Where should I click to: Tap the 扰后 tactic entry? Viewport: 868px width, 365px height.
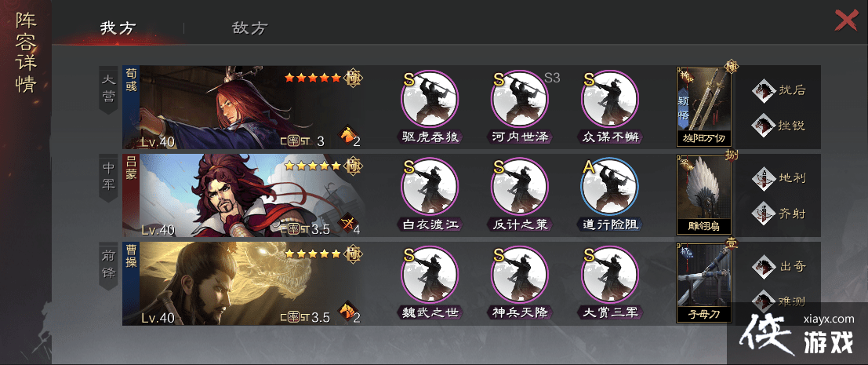(x=779, y=90)
